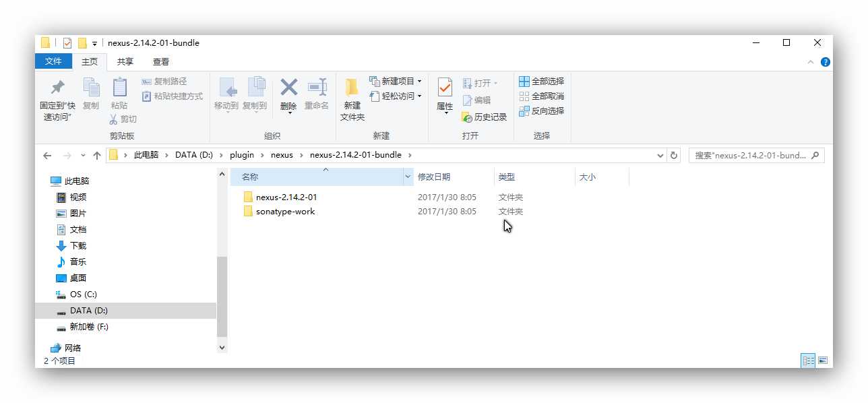Click Copy path option
868x403 pixels.
tap(164, 82)
